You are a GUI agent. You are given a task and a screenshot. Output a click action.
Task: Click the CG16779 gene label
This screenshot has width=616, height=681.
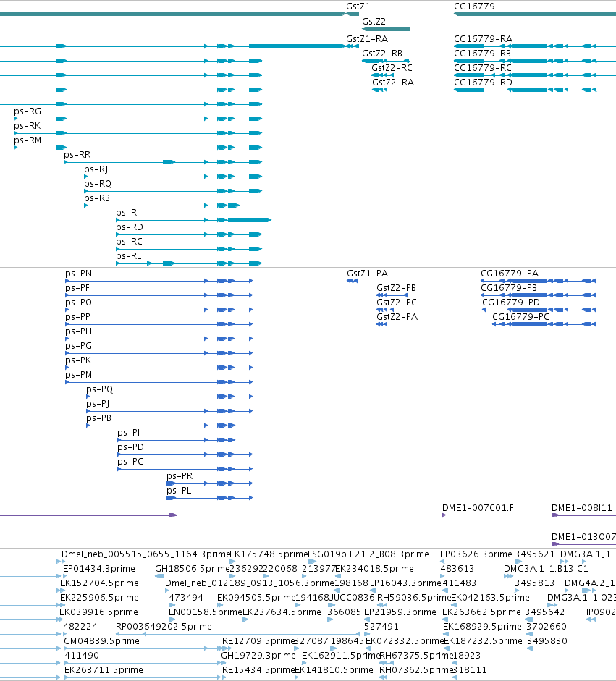[x=474, y=7]
